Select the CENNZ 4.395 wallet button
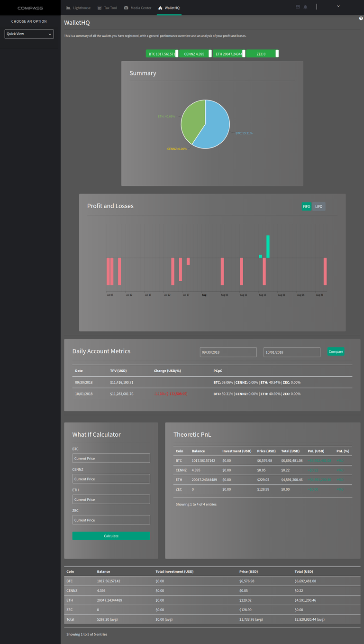 196,54
